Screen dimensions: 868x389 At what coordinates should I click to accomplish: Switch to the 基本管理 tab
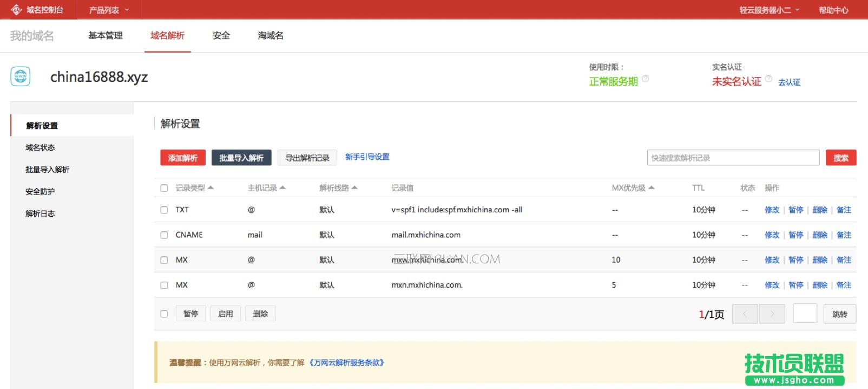coord(106,36)
